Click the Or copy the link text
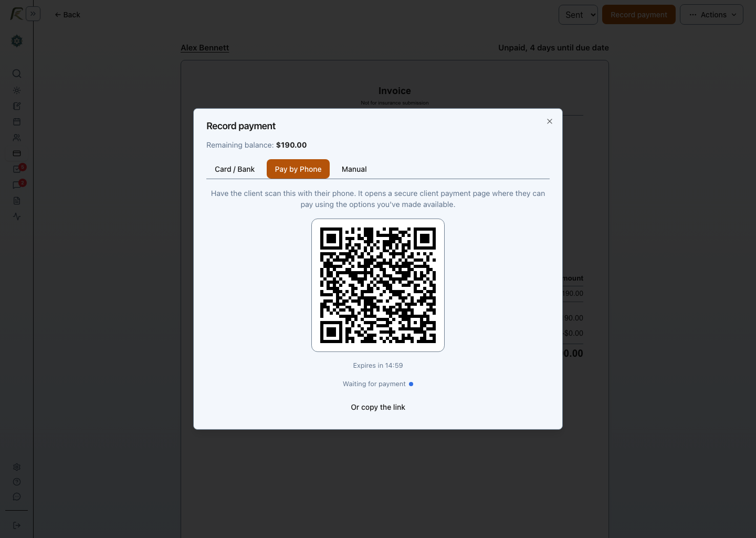This screenshot has width=756, height=538. point(378,407)
